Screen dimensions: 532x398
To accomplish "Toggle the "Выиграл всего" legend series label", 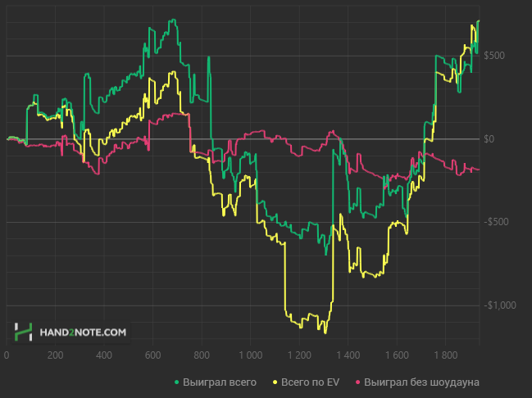I will [220, 382].
